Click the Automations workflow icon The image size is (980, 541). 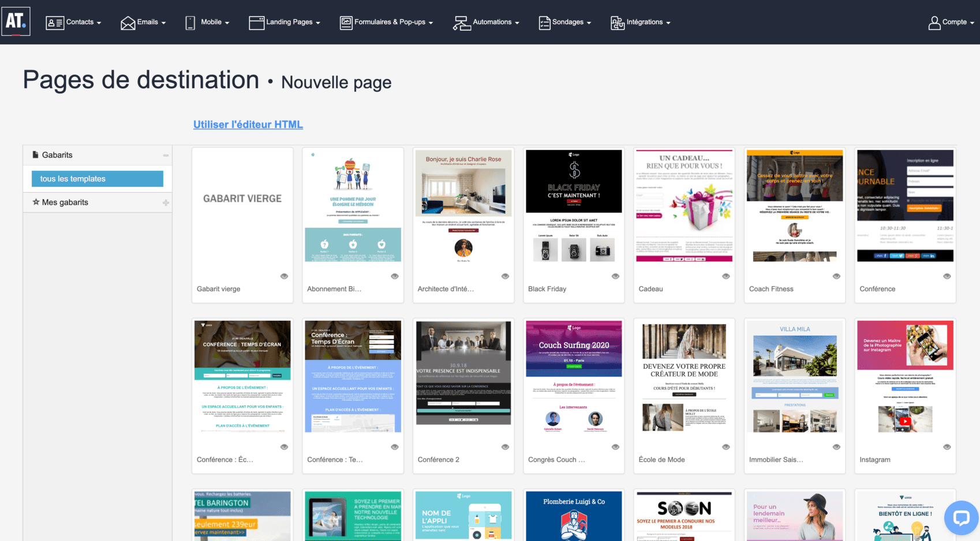coord(462,22)
